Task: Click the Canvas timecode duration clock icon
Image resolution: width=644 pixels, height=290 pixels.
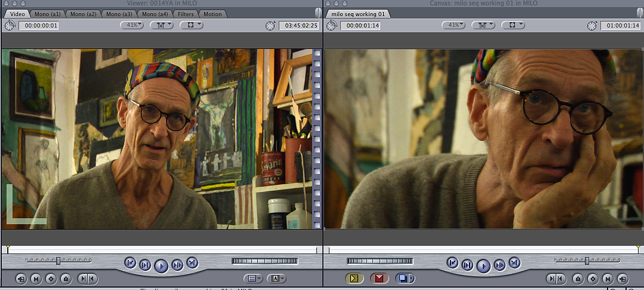Action: (x=331, y=26)
